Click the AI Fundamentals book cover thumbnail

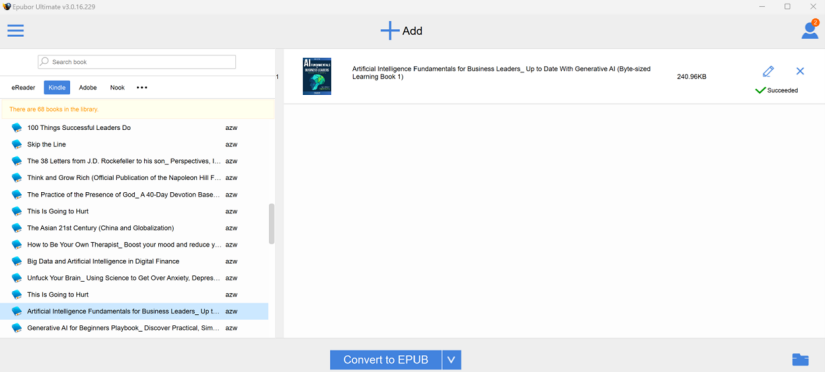(x=317, y=76)
